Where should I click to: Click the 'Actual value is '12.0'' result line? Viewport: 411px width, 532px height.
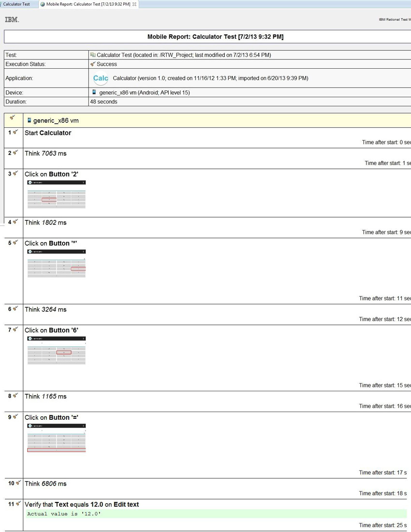pyautogui.click(x=216, y=514)
